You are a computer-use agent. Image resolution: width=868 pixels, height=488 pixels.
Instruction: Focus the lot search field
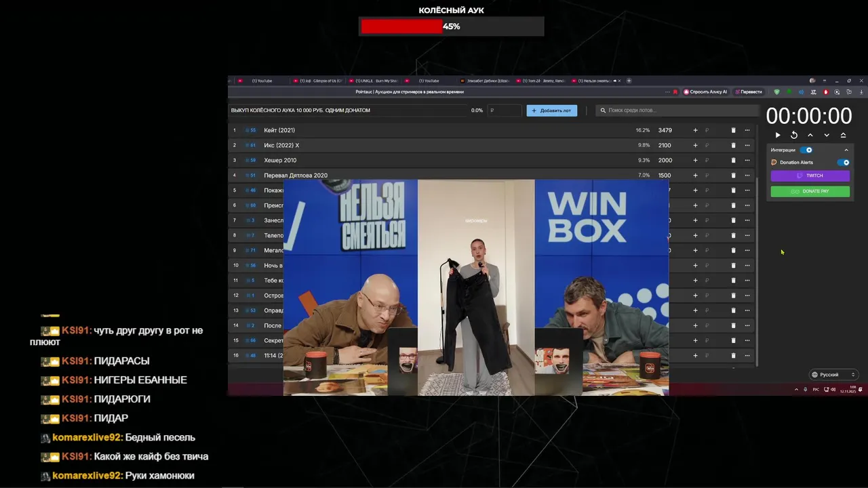pyautogui.click(x=678, y=110)
